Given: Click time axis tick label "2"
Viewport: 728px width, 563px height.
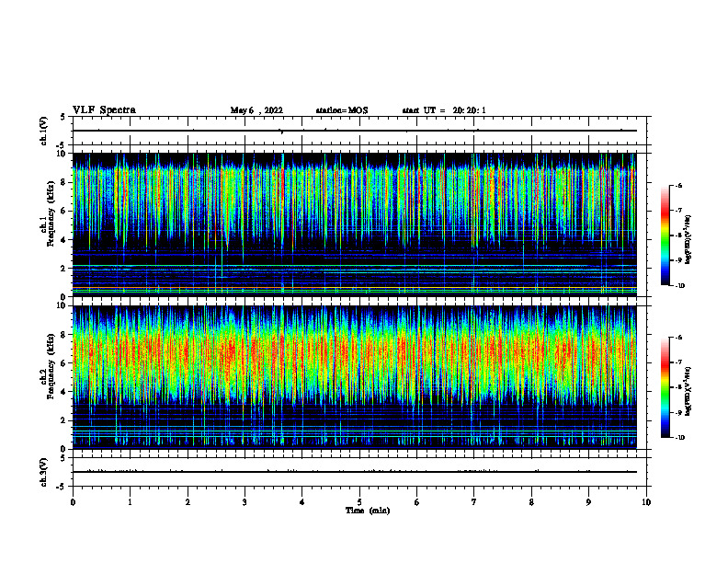Looking at the screenshot, I should (188, 502).
